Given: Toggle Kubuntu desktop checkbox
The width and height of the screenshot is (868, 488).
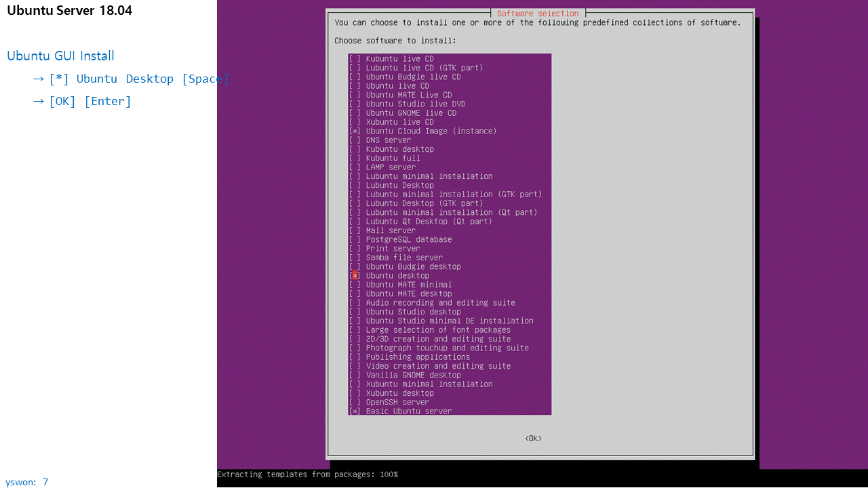Looking at the screenshot, I should click(355, 149).
